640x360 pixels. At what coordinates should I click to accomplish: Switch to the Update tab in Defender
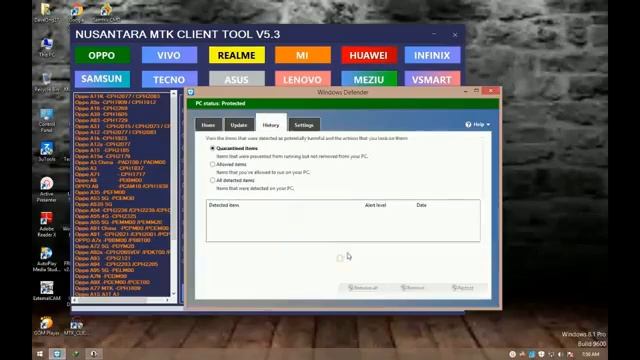239,125
